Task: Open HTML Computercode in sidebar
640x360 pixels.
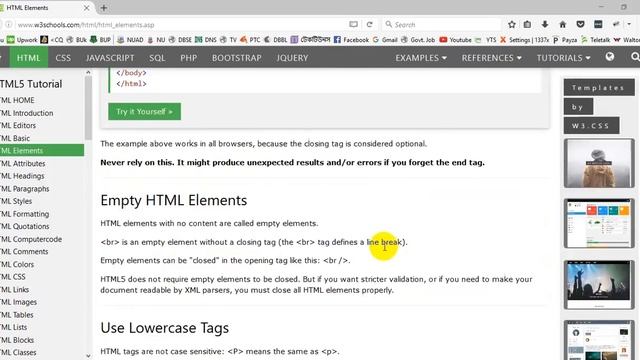Action: tap(31, 239)
